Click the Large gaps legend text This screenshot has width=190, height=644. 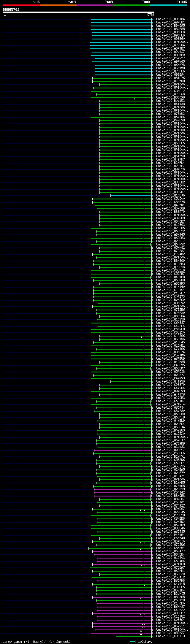[x=37, y=642]
